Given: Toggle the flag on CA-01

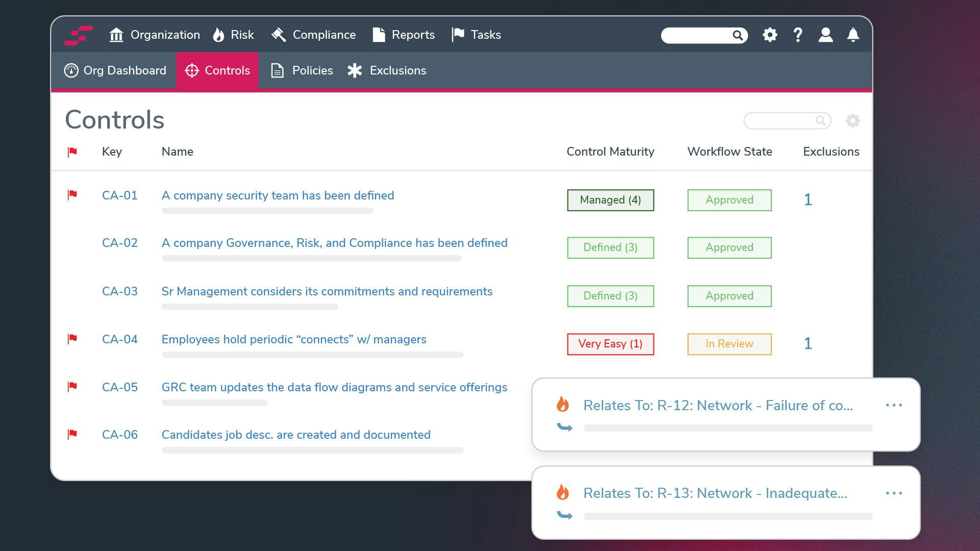Looking at the screenshot, I should pyautogui.click(x=72, y=195).
